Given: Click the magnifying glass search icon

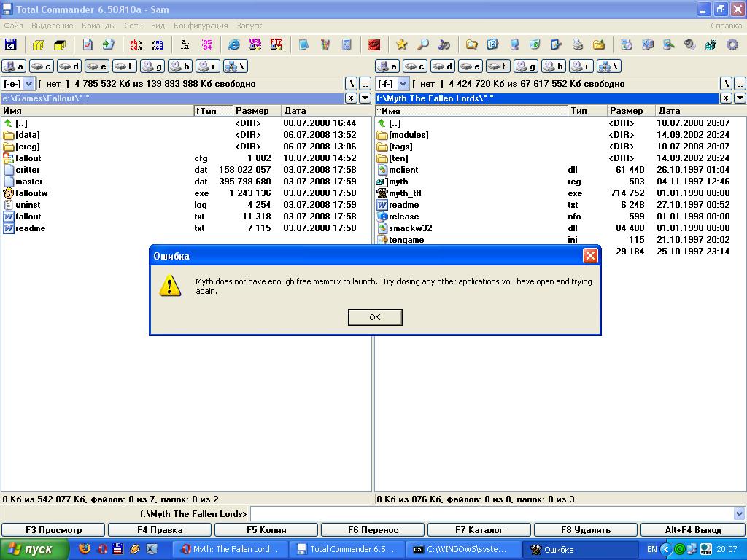Looking at the screenshot, I should (x=422, y=44).
